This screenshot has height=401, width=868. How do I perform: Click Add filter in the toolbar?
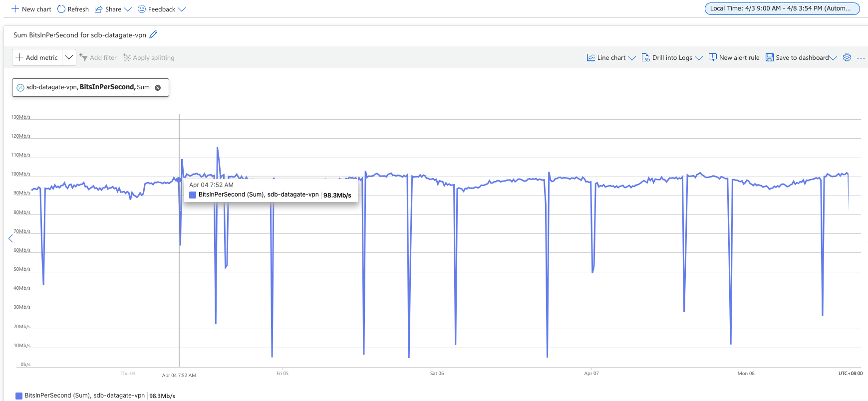[x=98, y=57]
